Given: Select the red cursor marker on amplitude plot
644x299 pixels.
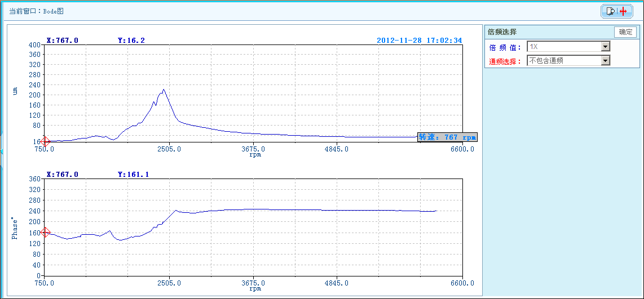Looking at the screenshot, I should pyautogui.click(x=45, y=141).
